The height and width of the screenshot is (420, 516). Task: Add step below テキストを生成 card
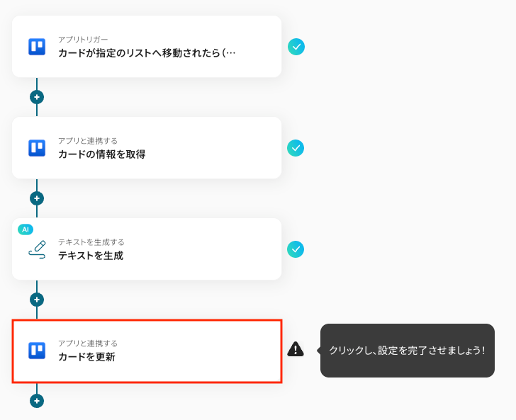click(x=37, y=300)
